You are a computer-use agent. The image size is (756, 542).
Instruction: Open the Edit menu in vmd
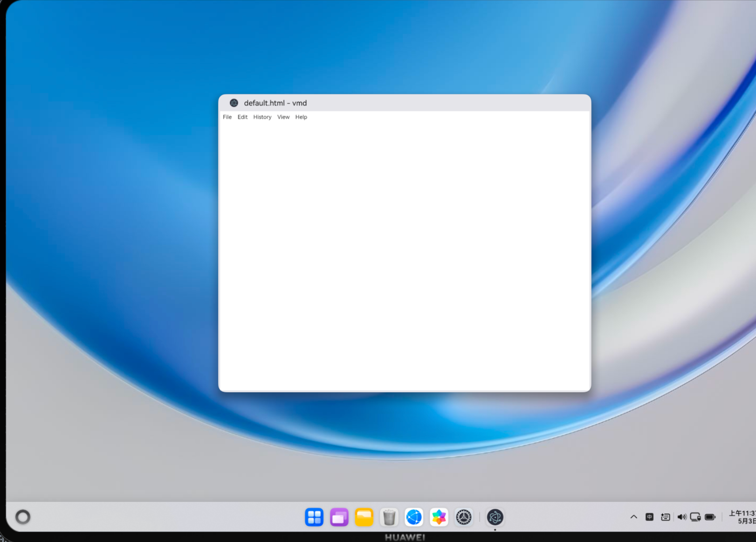pyautogui.click(x=242, y=117)
